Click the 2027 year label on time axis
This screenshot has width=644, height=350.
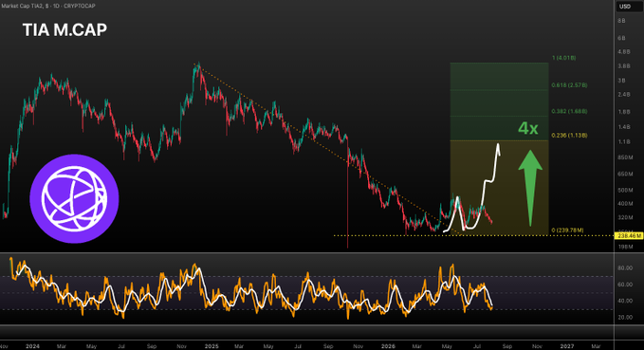click(x=567, y=346)
